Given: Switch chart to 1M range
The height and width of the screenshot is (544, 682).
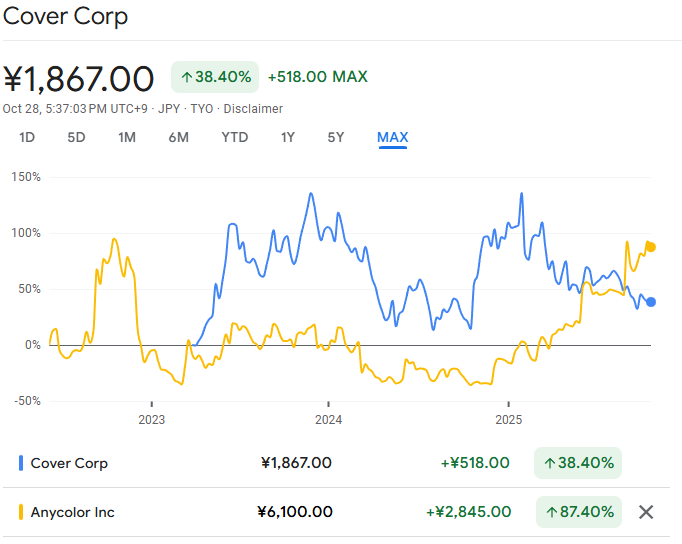Looking at the screenshot, I should pos(127,137).
